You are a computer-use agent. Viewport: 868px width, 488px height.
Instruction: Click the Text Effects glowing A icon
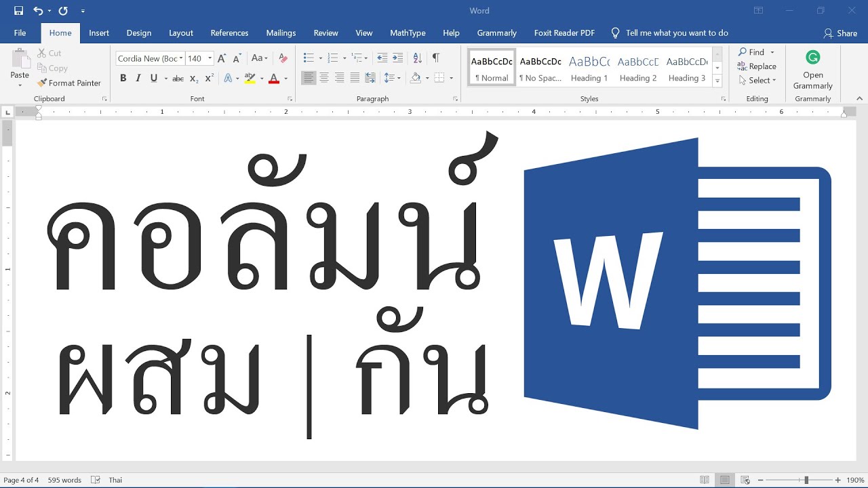pyautogui.click(x=228, y=79)
